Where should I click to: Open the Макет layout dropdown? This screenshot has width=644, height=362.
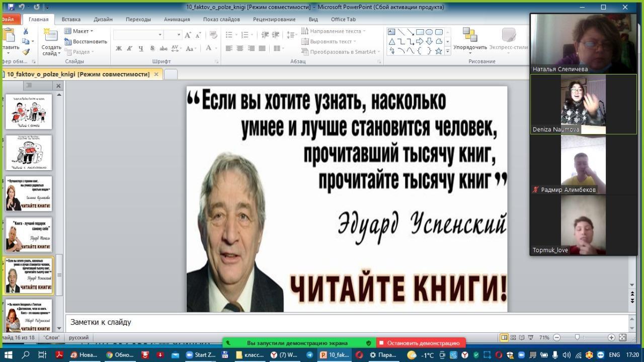(80, 31)
